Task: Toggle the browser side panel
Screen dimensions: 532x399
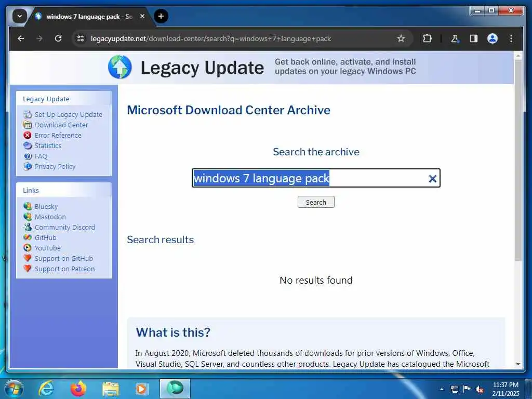Action: tap(474, 38)
